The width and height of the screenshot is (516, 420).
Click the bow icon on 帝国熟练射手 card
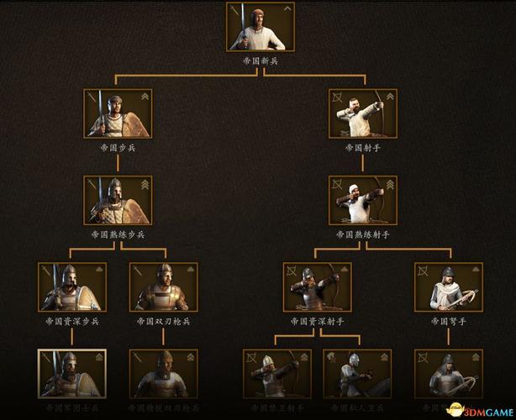(337, 184)
